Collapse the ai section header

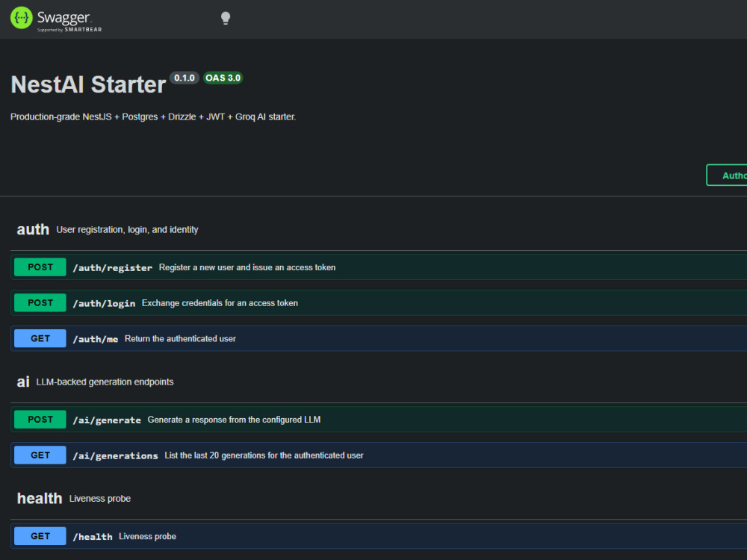pyautogui.click(x=379, y=382)
